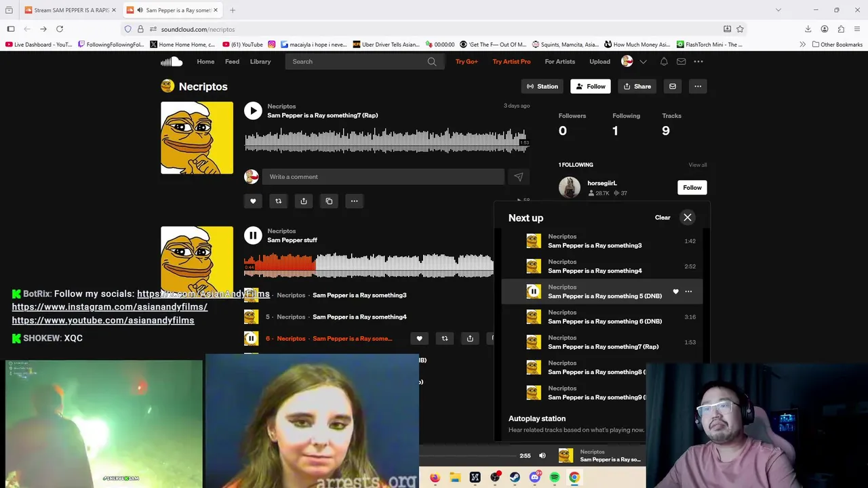Open Spotify from the taskbar
The width and height of the screenshot is (868, 488).
pos(554,477)
